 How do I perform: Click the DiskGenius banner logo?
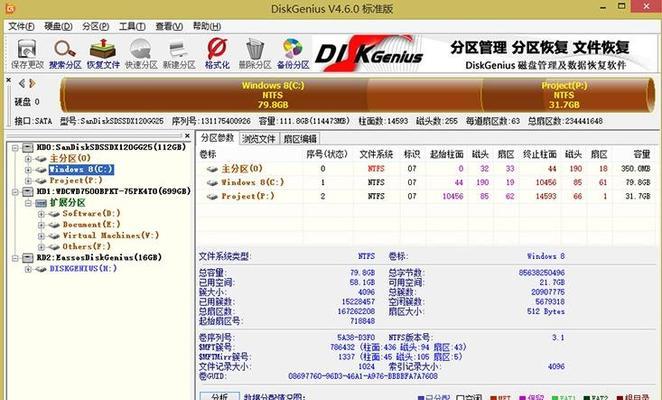coord(369,54)
